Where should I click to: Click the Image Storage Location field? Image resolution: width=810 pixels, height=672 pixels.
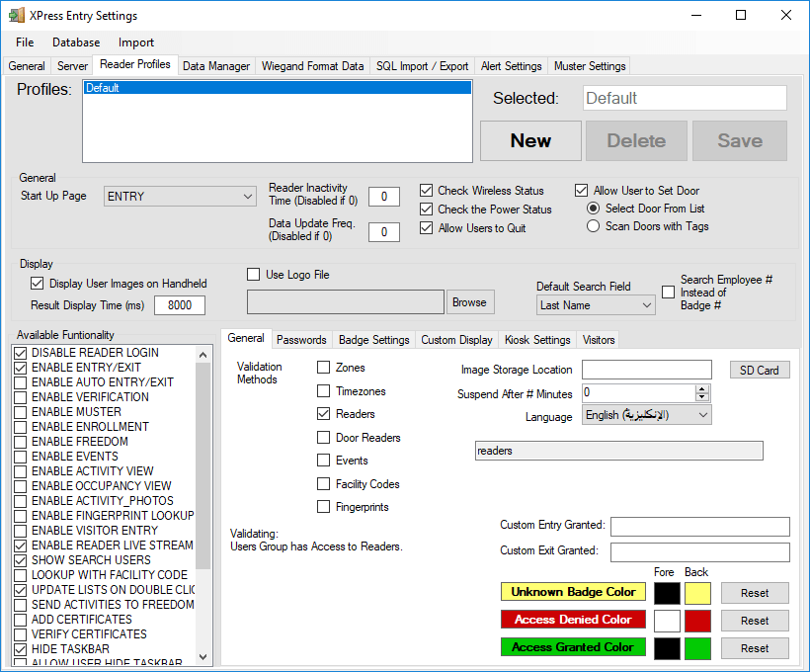pos(647,370)
